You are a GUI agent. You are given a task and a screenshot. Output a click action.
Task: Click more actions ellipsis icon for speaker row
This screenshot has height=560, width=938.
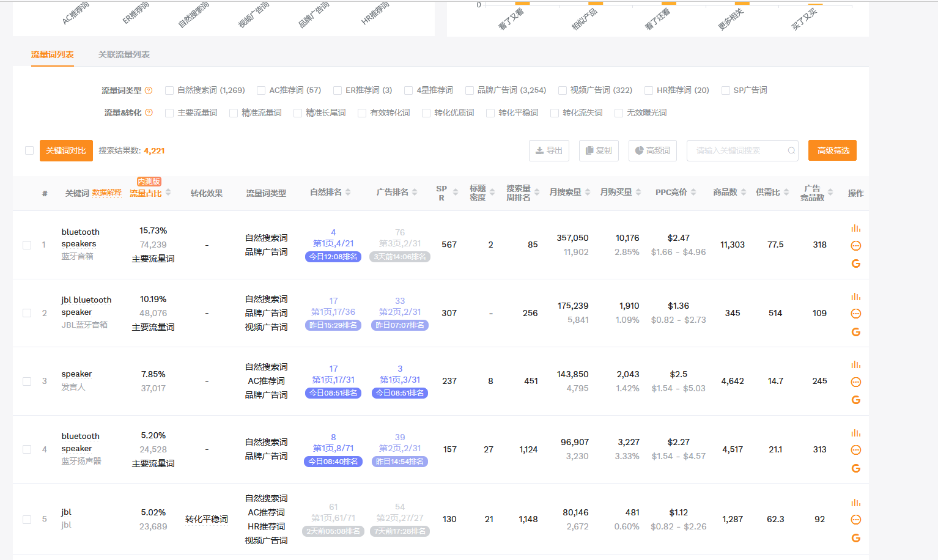tap(855, 381)
